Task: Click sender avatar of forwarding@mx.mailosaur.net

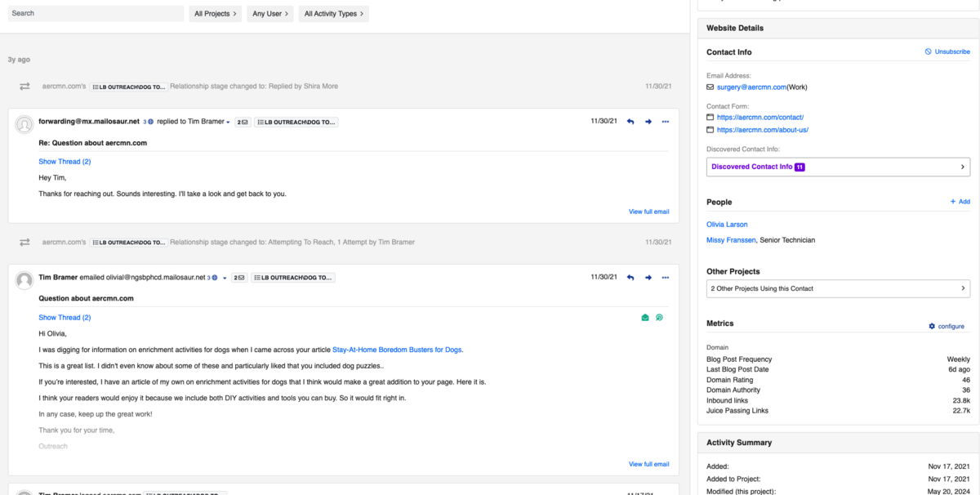Action: click(24, 124)
